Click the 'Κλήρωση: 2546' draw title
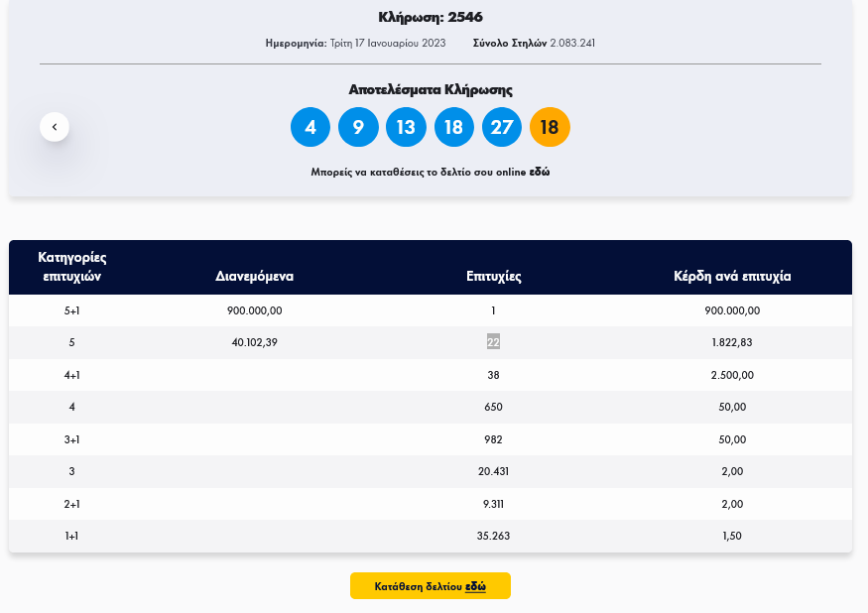This screenshot has width=868, height=613. click(x=431, y=17)
